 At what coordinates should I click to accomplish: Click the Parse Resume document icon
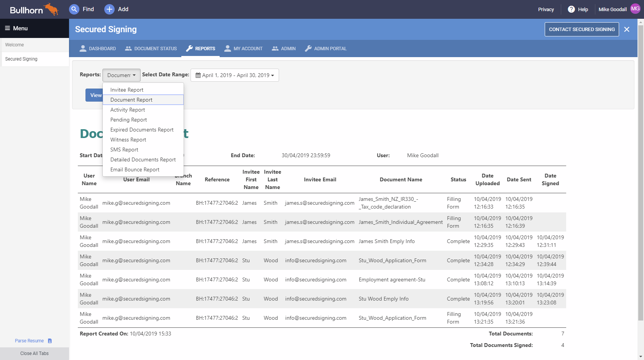coord(49,340)
